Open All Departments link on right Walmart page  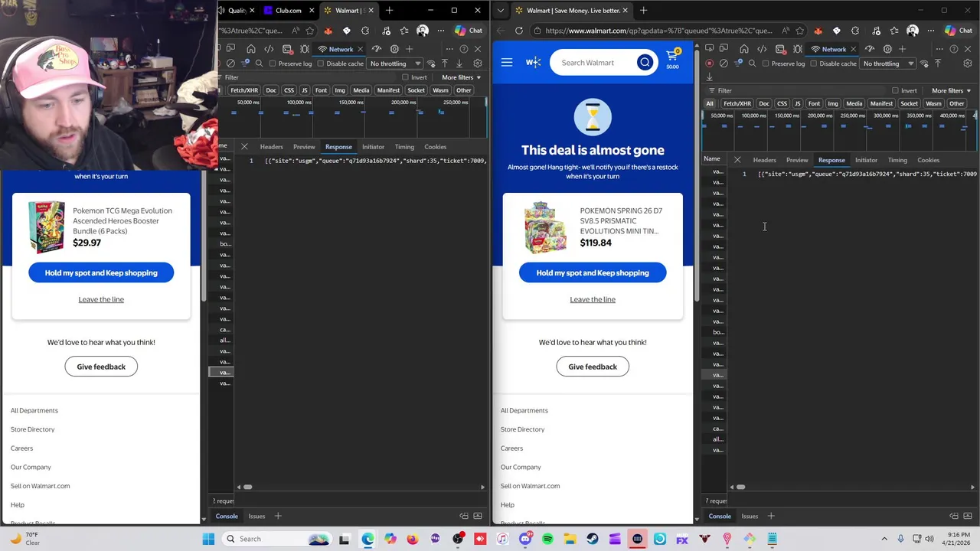524,410
